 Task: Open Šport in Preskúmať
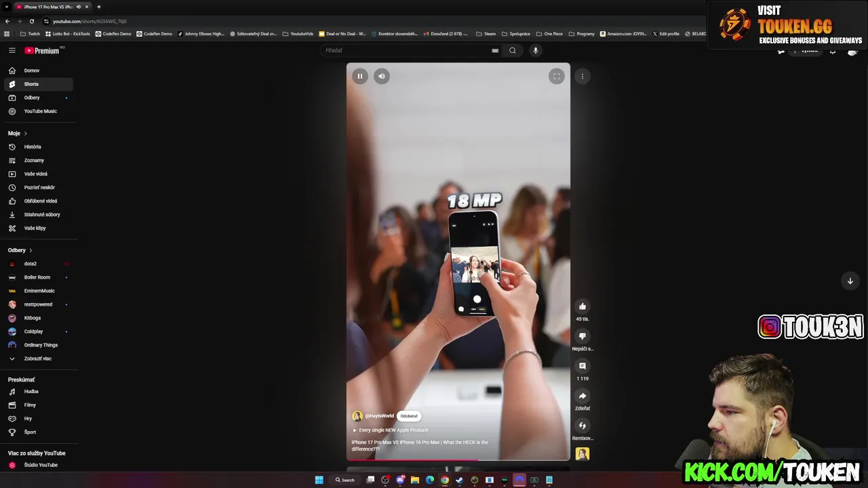pos(38,432)
